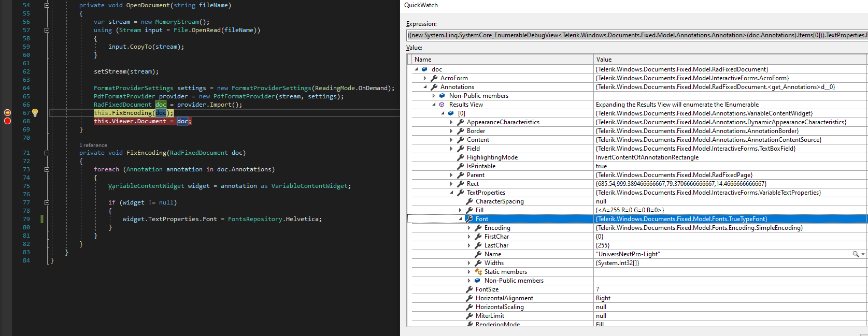Click the cube icon beside doc
This screenshot has width=868, height=336.
pyautogui.click(x=424, y=69)
